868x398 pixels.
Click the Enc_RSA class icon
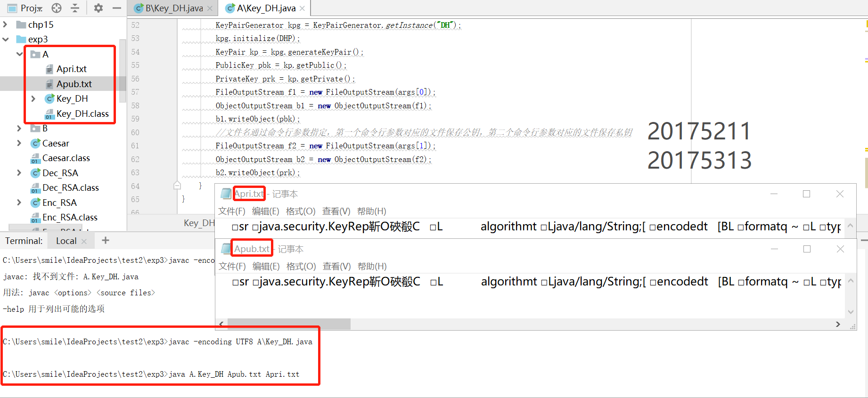[35, 203]
